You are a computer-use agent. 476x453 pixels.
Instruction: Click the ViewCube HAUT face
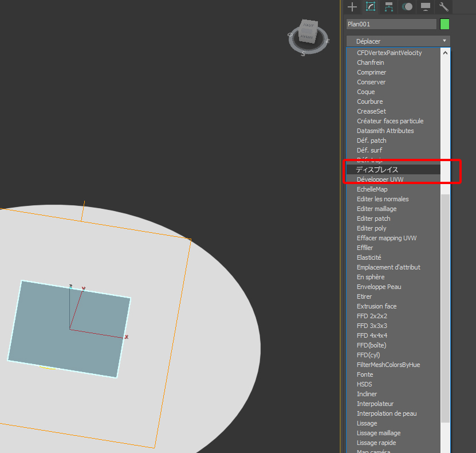(308, 26)
